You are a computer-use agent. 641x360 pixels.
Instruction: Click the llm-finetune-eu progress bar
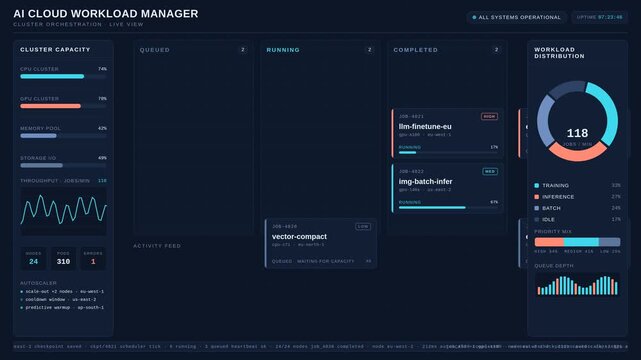448,152
